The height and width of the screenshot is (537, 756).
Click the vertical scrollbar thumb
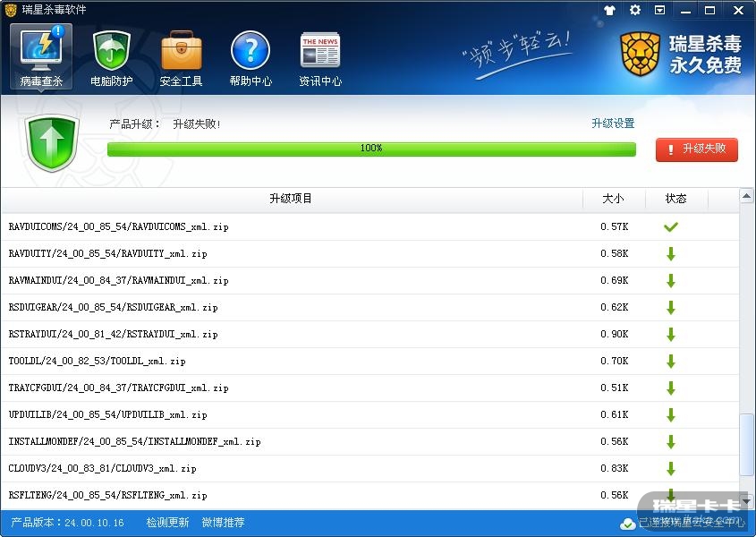click(x=747, y=447)
